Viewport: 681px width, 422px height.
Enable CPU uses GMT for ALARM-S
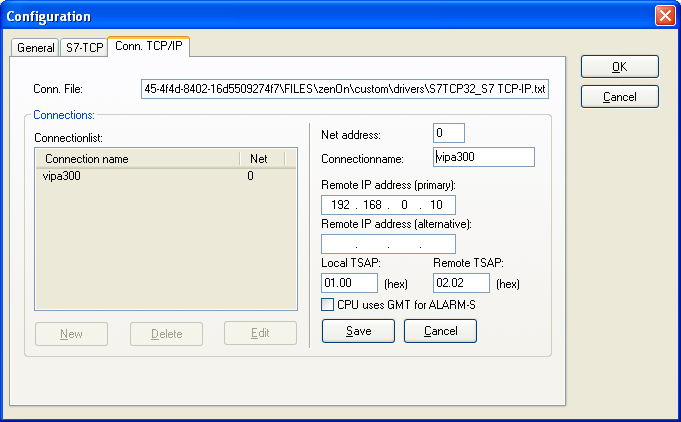328,304
